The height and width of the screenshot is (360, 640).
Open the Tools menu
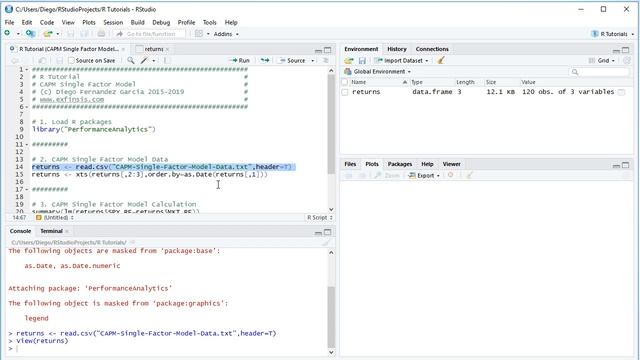[x=209, y=22]
